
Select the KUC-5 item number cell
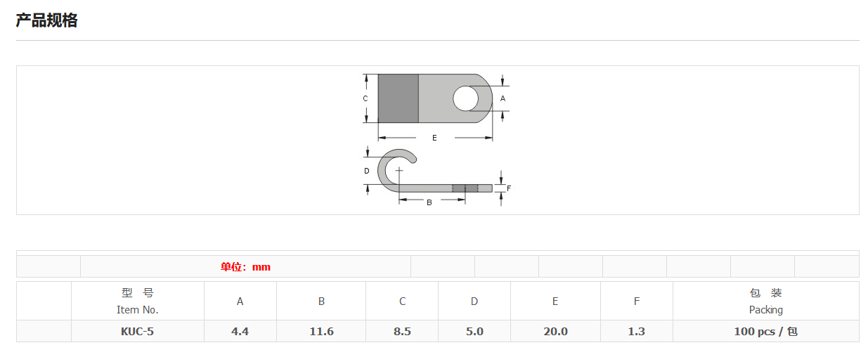click(137, 331)
